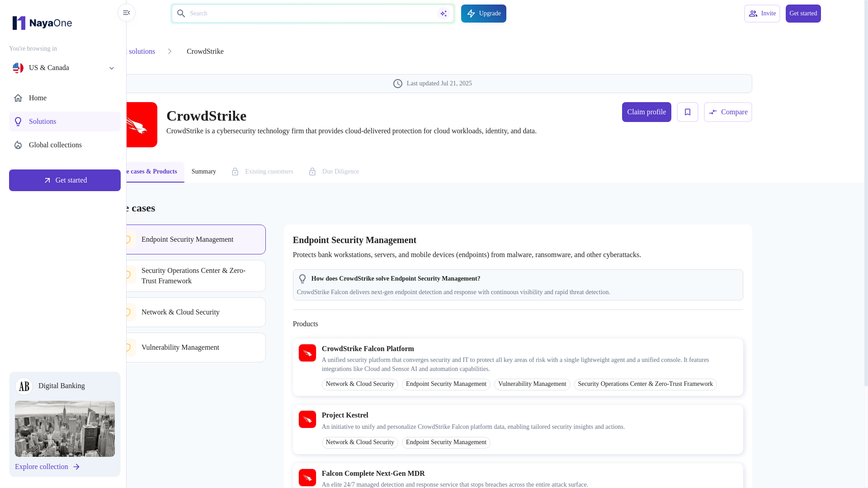Click Network & Cloud Security tag on Project Kestrel
Image resolution: width=868 pixels, height=488 pixels.
click(360, 443)
